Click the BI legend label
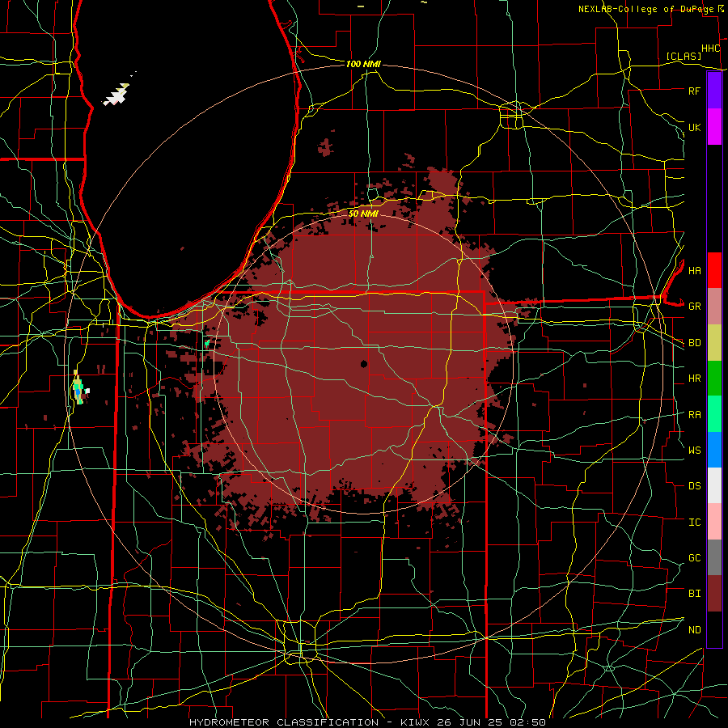 click(694, 594)
